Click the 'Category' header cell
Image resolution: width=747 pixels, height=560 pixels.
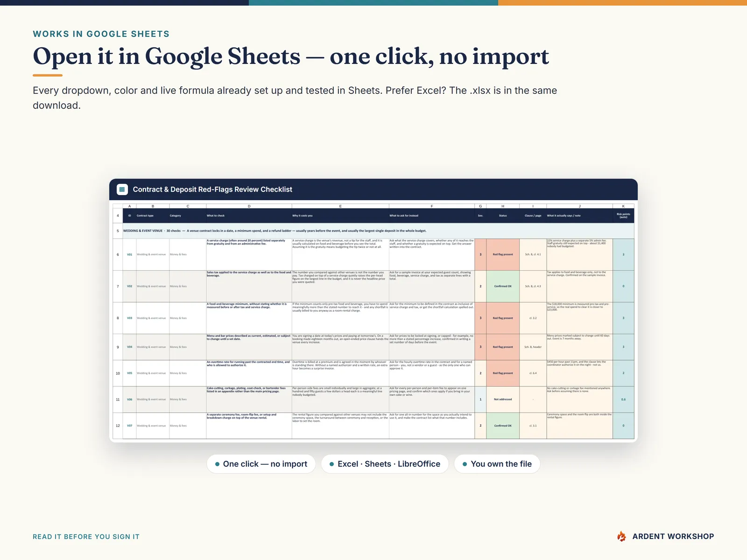click(188, 216)
